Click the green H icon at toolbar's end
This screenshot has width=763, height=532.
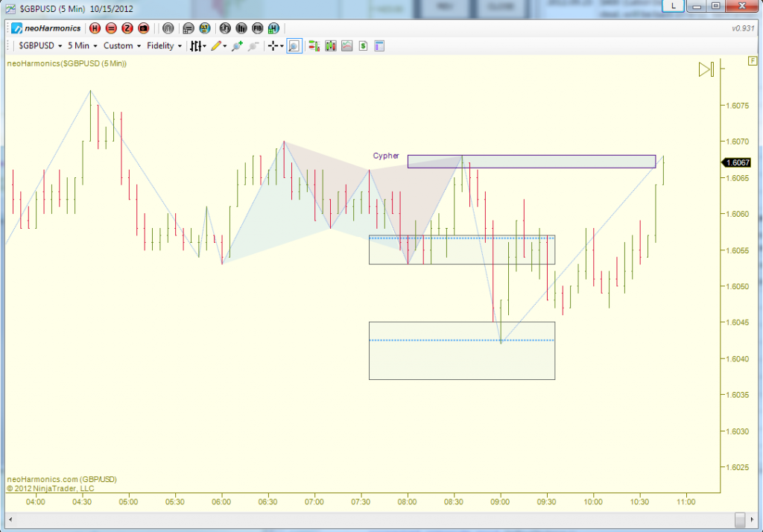point(273,28)
